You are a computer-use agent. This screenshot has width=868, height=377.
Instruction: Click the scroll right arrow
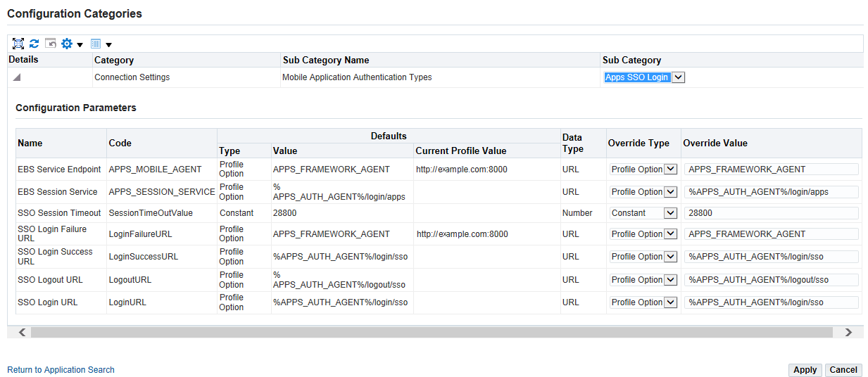tap(848, 332)
